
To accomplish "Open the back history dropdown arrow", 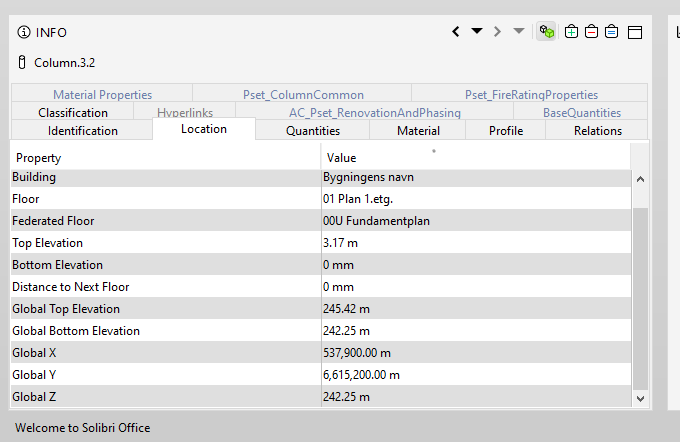I will [477, 31].
